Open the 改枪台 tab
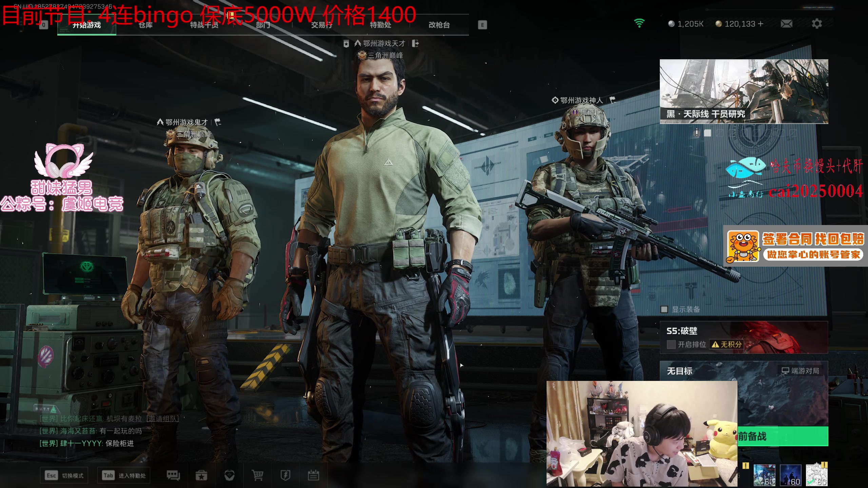 coord(439,25)
